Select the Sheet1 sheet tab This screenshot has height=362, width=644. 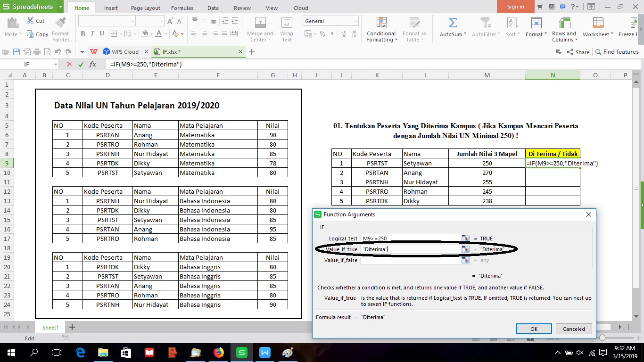coord(50,327)
